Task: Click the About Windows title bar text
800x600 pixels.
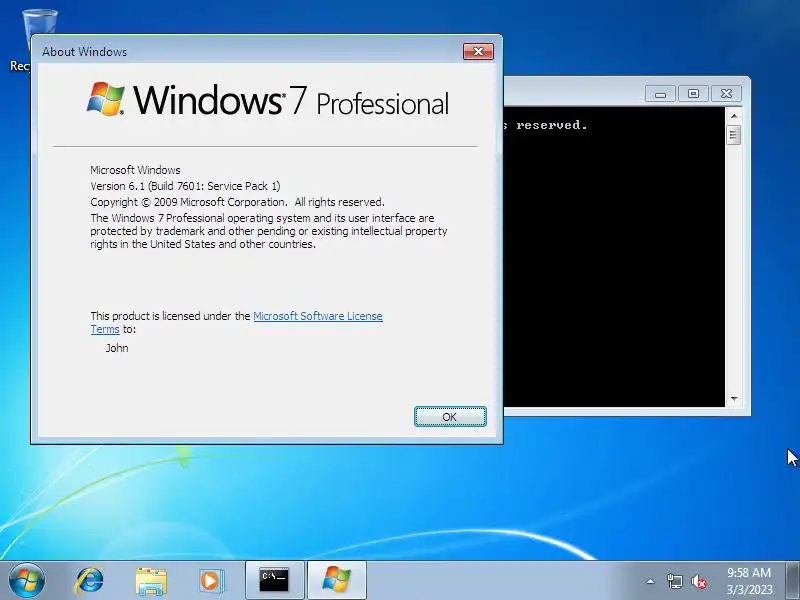Action: pyautogui.click(x=85, y=52)
